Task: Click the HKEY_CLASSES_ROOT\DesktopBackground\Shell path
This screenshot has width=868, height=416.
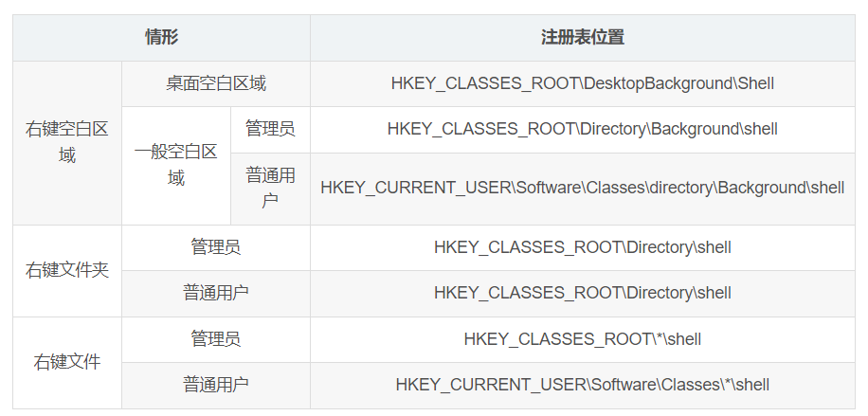Action: [582, 83]
